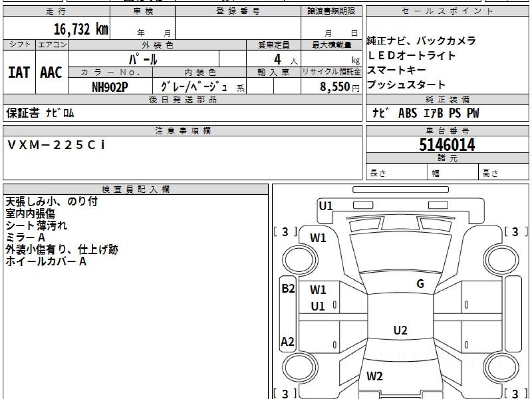This screenshot has width=532, height=399.
Task: Select the 登録番号 header
Action: 238,12
